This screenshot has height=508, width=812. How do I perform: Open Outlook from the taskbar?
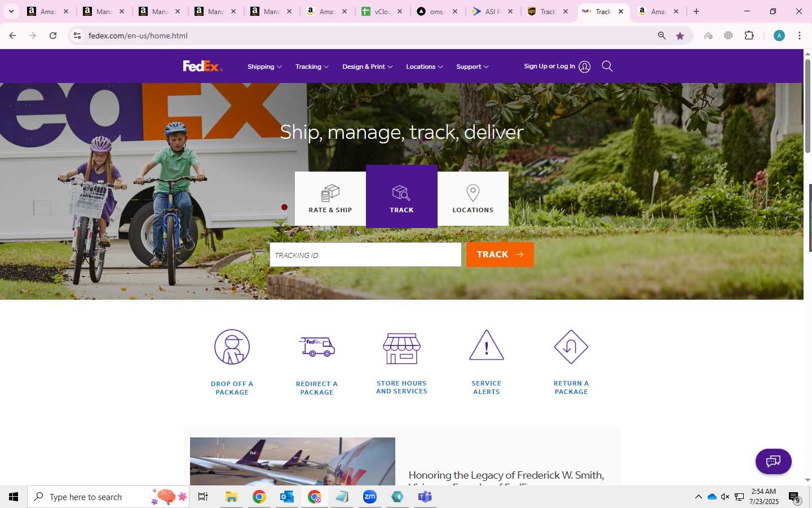[x=287, y=497]
